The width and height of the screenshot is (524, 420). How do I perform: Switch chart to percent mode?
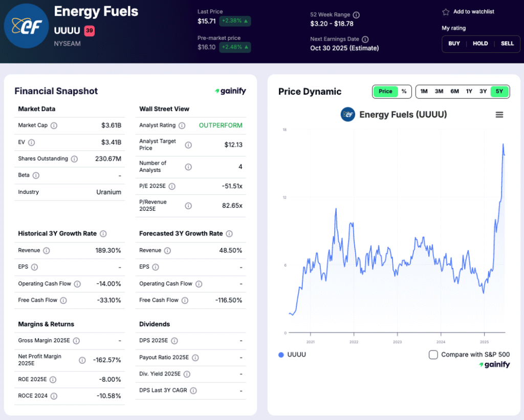tap(404, 92)
